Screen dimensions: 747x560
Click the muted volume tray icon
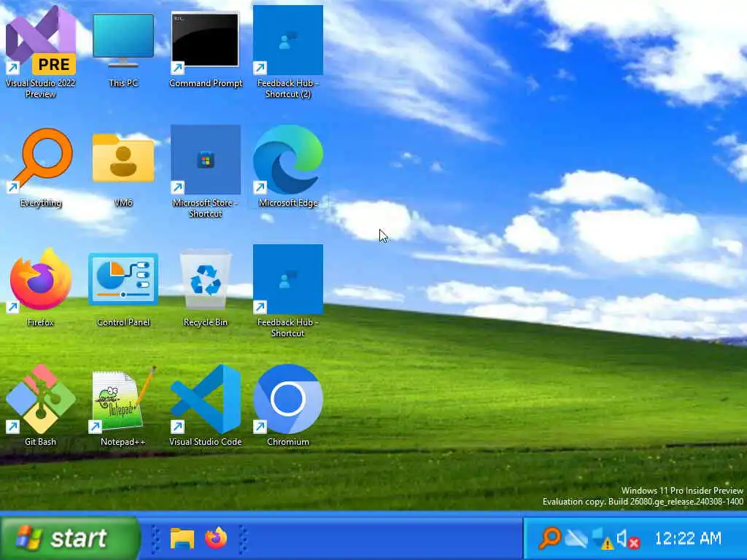tap(628, 540)
